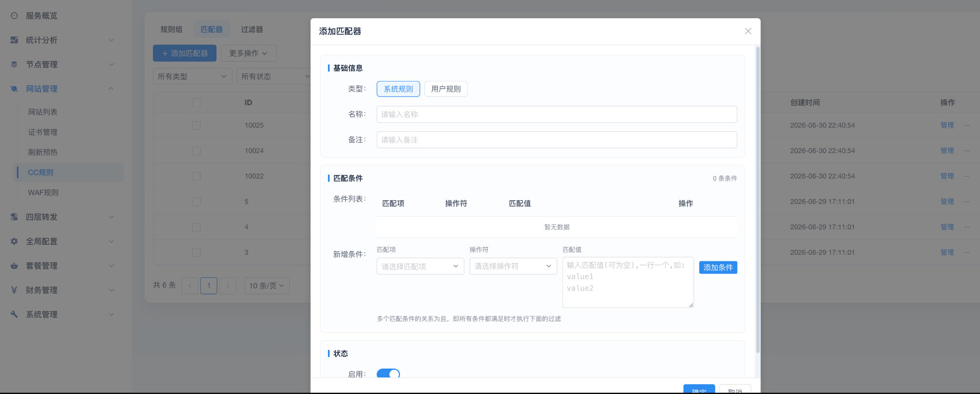This screenshot has height=394, width=980.
Task: Click the 名称 input field
Action: tap(557, 115)
